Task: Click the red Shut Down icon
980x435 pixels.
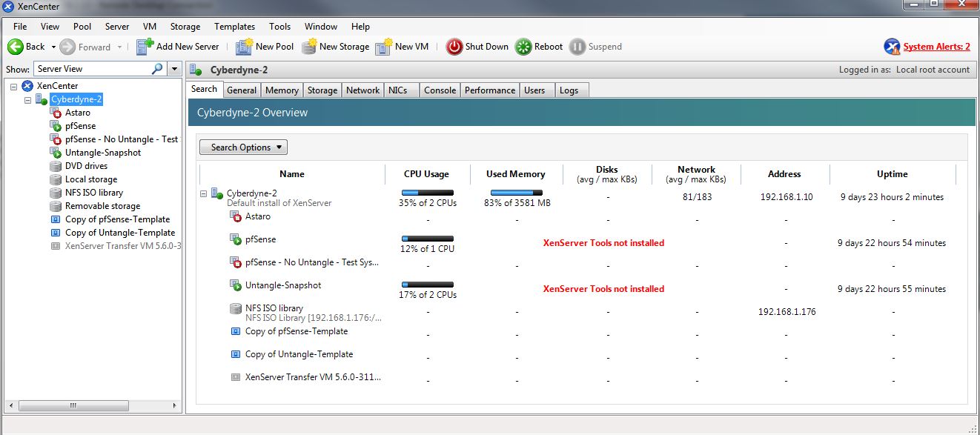Action: click(x=454, y=47)
